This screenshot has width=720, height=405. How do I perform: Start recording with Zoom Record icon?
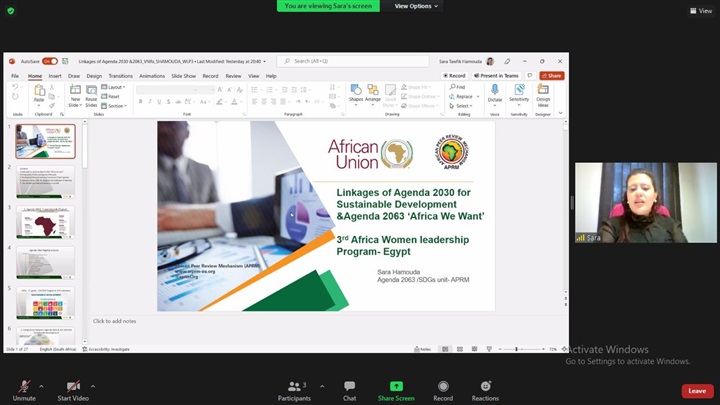point(443,386)
